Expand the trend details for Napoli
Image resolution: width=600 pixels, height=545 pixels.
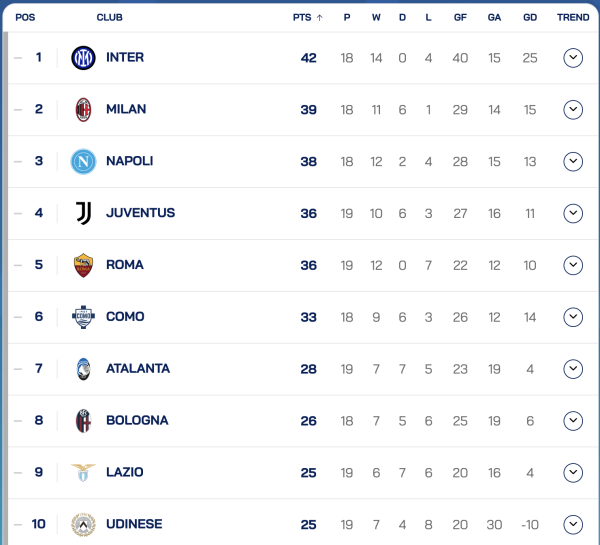573,162
